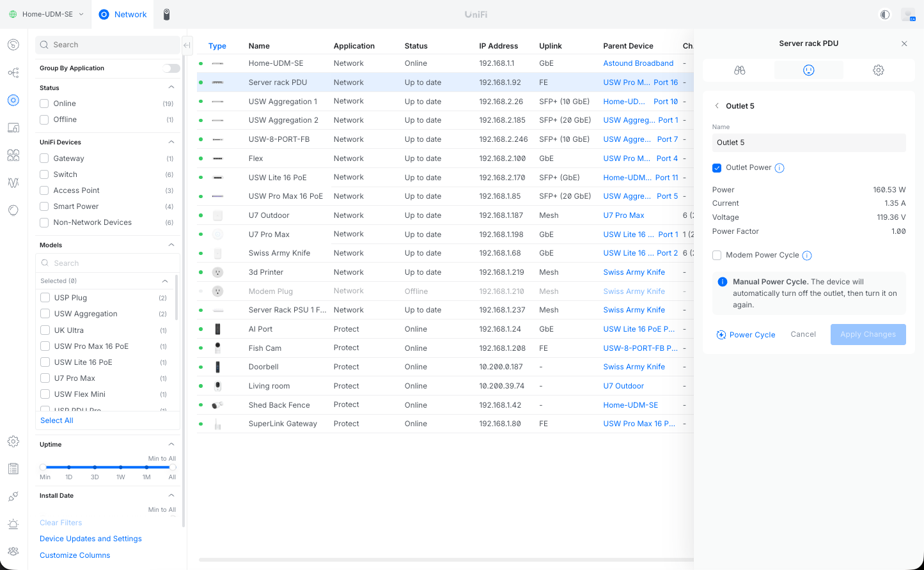Switch to the Network application tab
Image resolution: width=924 pixels, height=570 pixels.
click(x=123, y=14)
